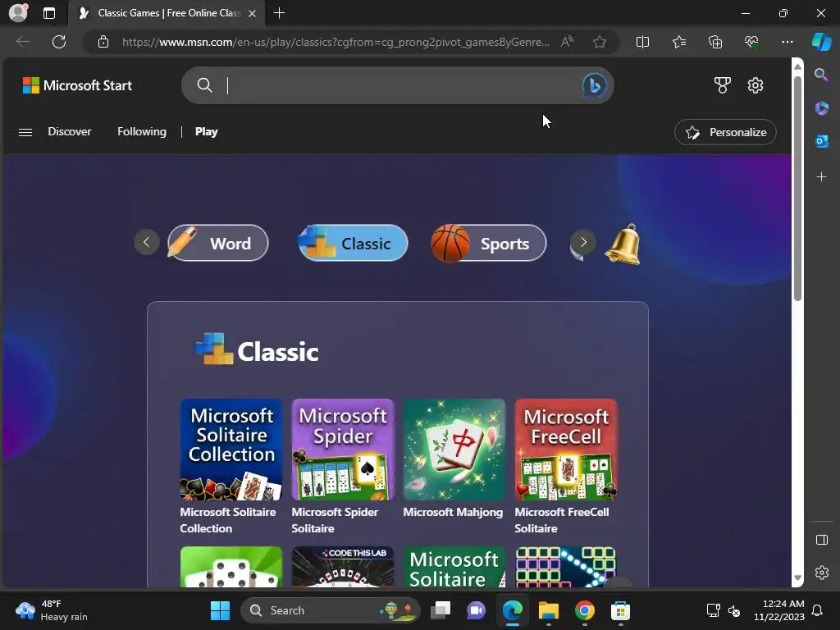Add a sidebar app plus icon
Image resolution: width=840 pixels, height=630 pixels.
coord(821,177)
